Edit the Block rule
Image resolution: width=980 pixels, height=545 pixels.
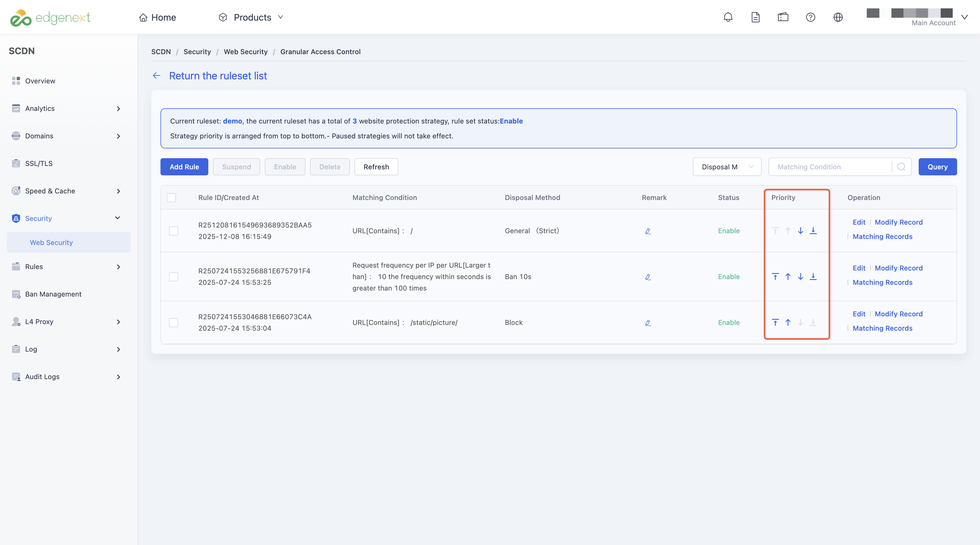click(859, 314)
